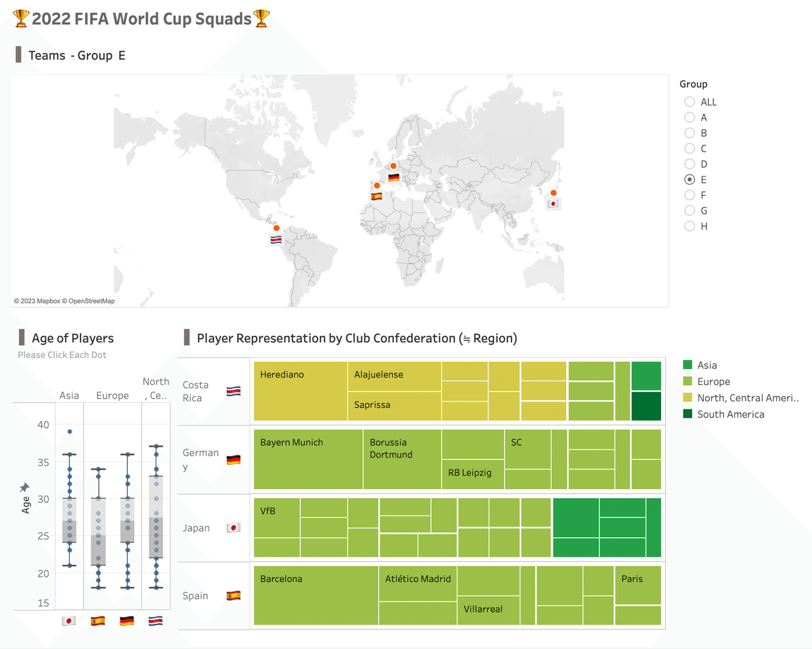Click the Bayern Munich treemap block
The height and width of the screenshot is (649, 812).
(x=309, y=459)
